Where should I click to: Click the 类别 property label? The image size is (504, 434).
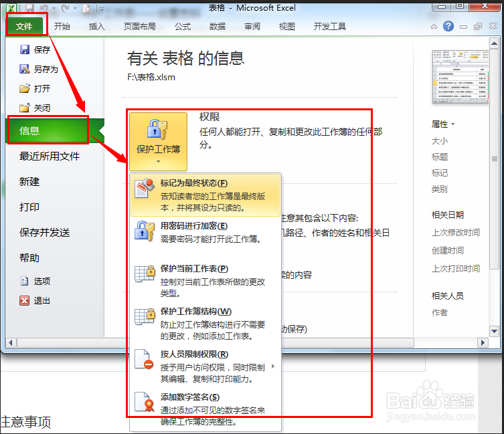[440, 189]
